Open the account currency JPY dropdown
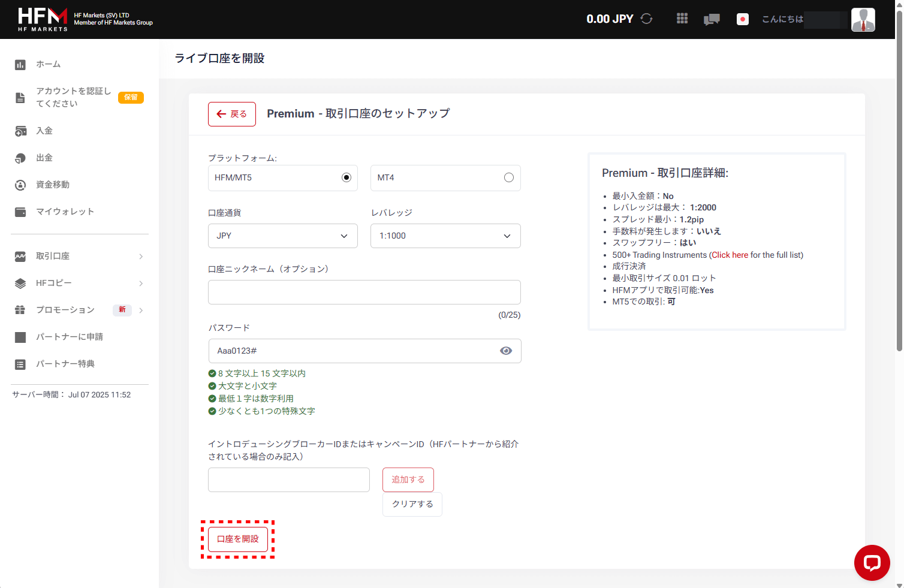Viewport: 904px width, 588px height. pos(283,236)
